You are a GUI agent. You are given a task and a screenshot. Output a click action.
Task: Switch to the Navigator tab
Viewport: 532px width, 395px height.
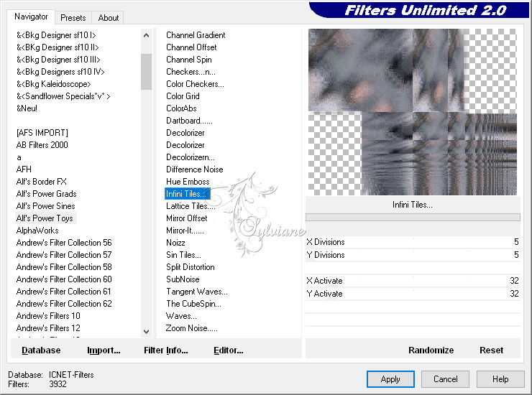tap(31, 17)
